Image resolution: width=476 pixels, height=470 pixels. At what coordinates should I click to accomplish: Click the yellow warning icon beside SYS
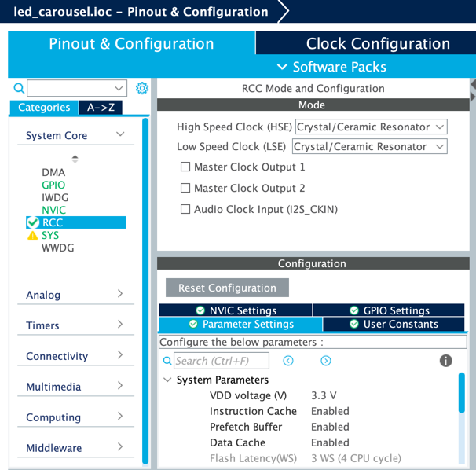(x=32, y=236)
